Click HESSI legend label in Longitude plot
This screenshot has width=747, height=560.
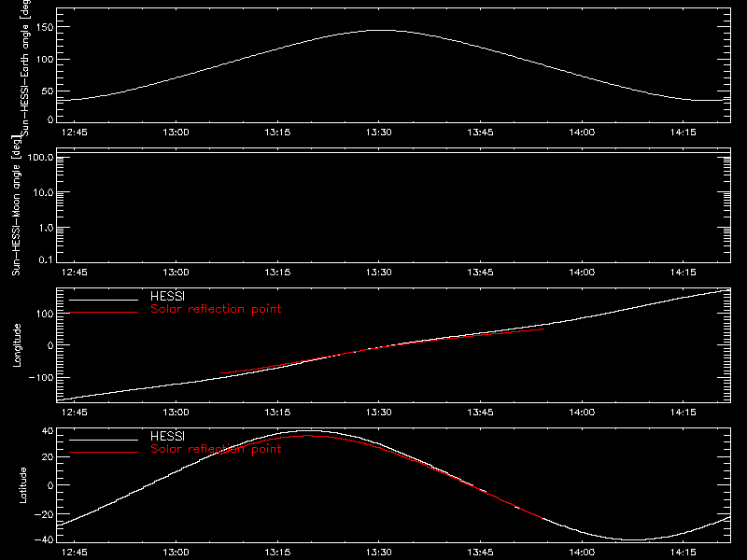pos(167,296)
